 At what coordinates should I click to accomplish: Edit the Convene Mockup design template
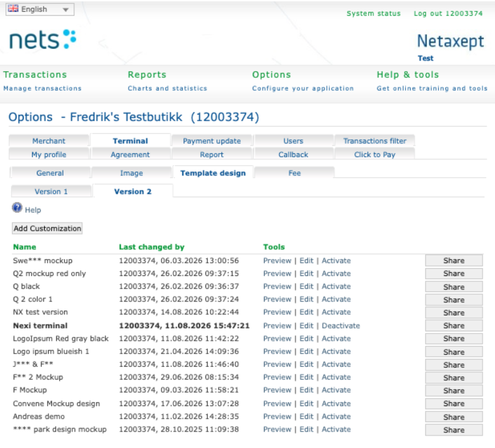[x=306, y=404]
